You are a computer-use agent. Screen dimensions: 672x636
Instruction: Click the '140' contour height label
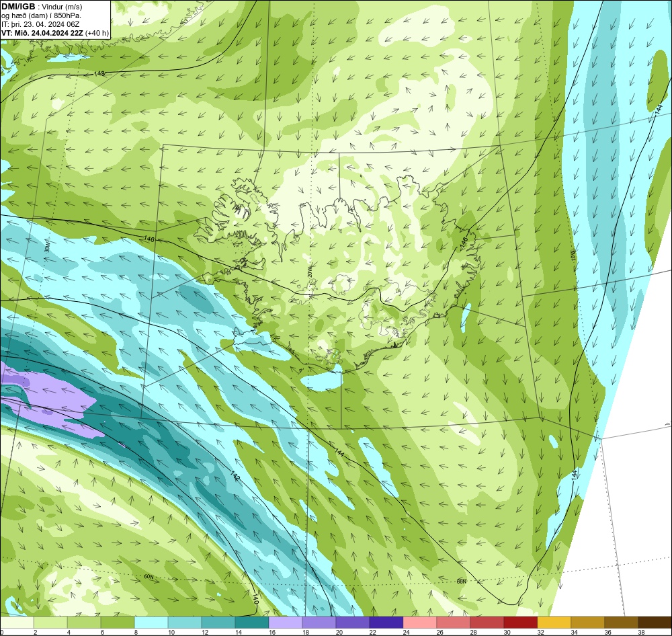coord(255,599)
